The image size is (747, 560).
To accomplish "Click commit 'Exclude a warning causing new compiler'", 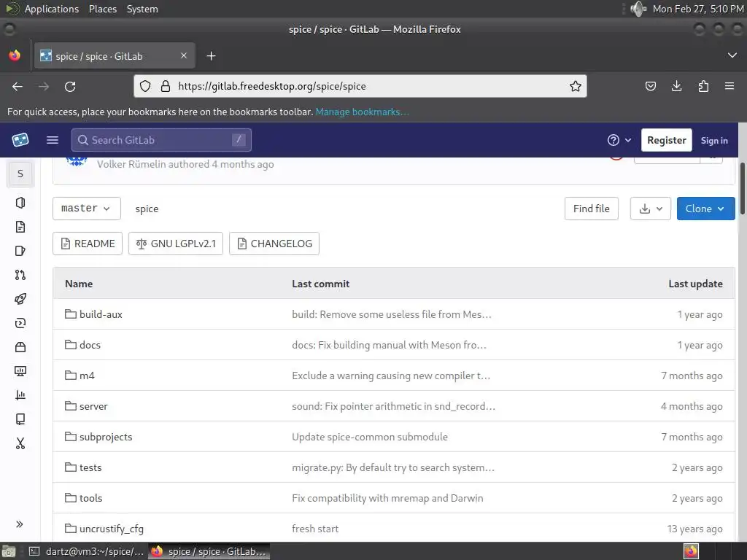I will (391, 376).
